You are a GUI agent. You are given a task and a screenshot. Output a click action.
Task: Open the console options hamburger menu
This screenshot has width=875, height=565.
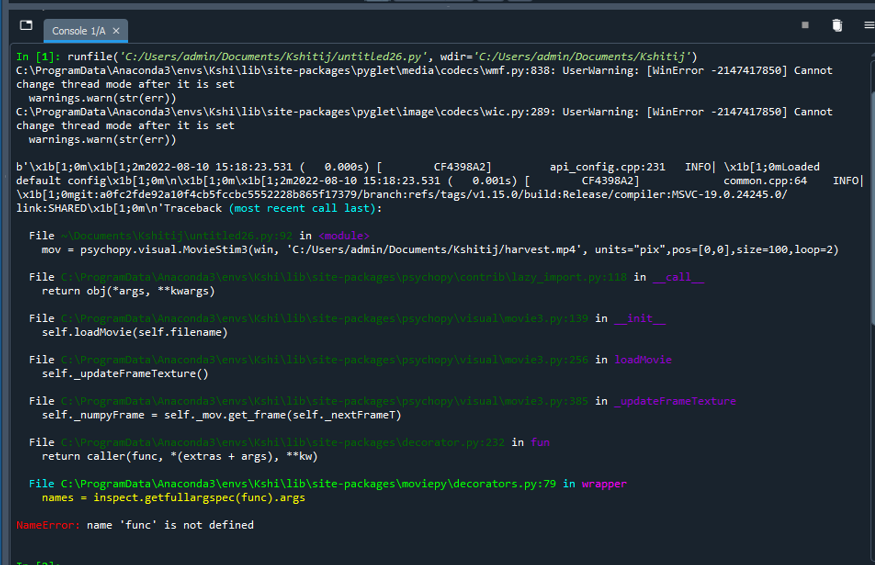point(869,25)
